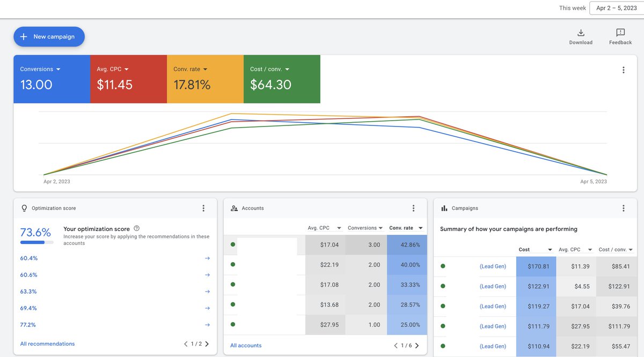Open the (Lead Gen) campaign with $119.27 cost

[493, 306]
